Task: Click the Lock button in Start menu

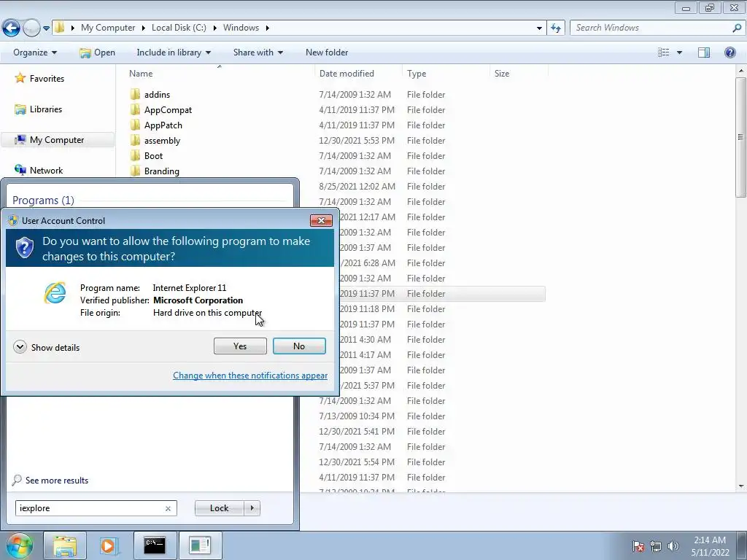Action: coord(219,508)
